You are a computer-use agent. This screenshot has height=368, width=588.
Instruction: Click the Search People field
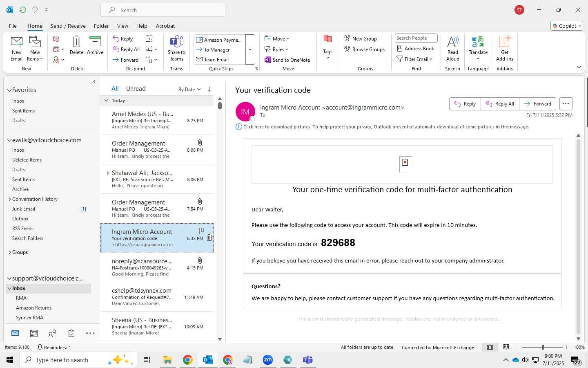[416, 38]
